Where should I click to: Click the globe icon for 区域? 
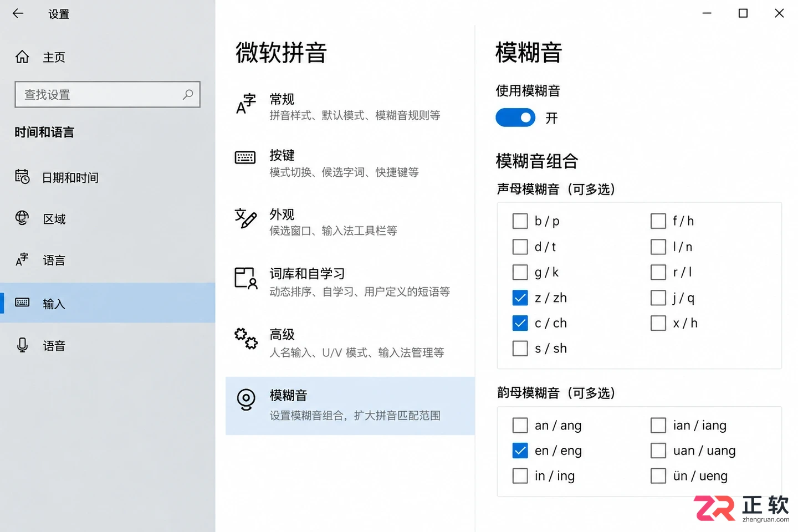coord(22,218)
